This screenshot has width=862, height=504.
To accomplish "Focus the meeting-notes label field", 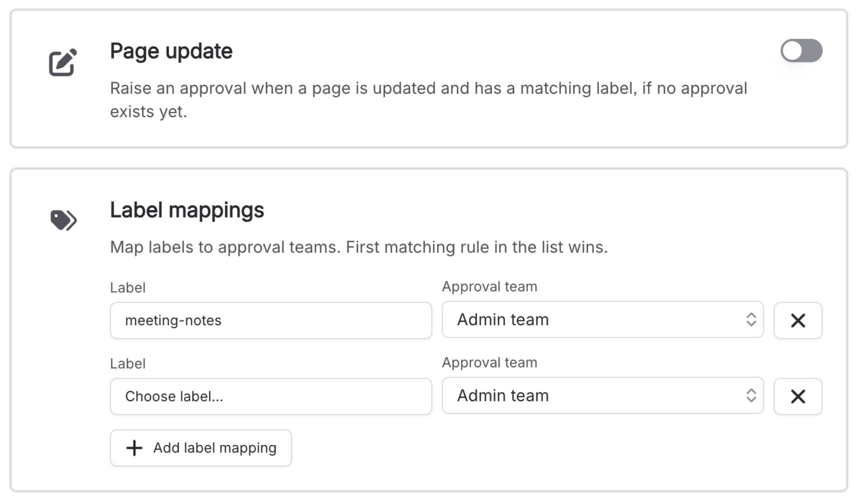I will pyautogui.click(x=271, y=320).
